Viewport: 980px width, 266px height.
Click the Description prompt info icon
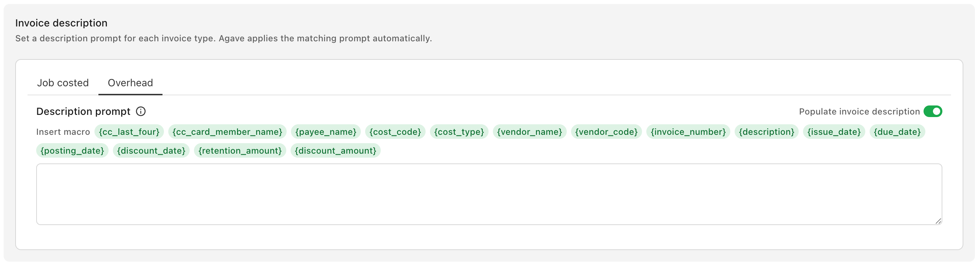tap(141, 111)
